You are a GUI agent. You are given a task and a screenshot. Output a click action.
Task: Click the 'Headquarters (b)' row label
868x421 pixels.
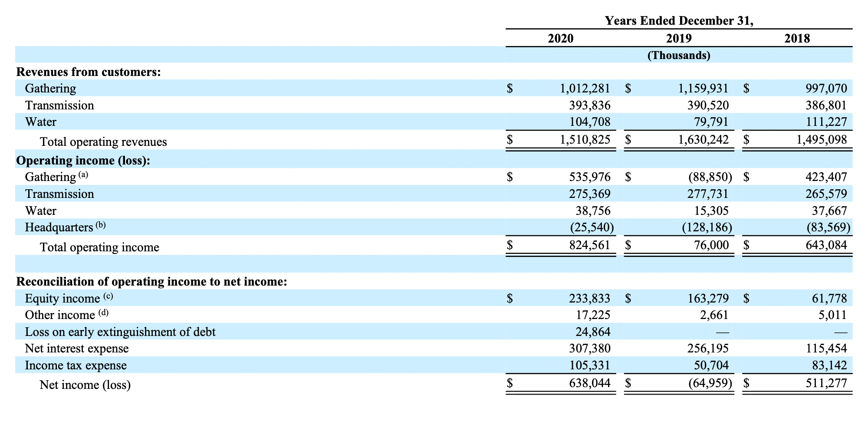(x=66, y=227)
